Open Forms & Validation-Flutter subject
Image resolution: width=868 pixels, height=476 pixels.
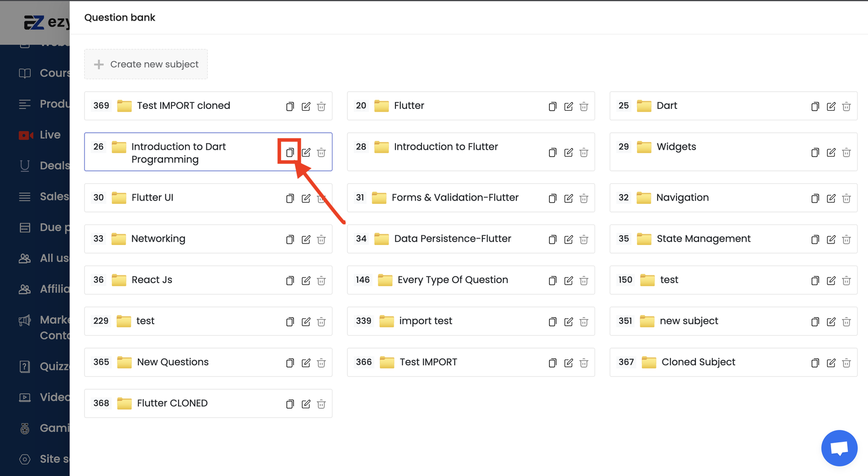pyautogui.click(x=455, y=198)
